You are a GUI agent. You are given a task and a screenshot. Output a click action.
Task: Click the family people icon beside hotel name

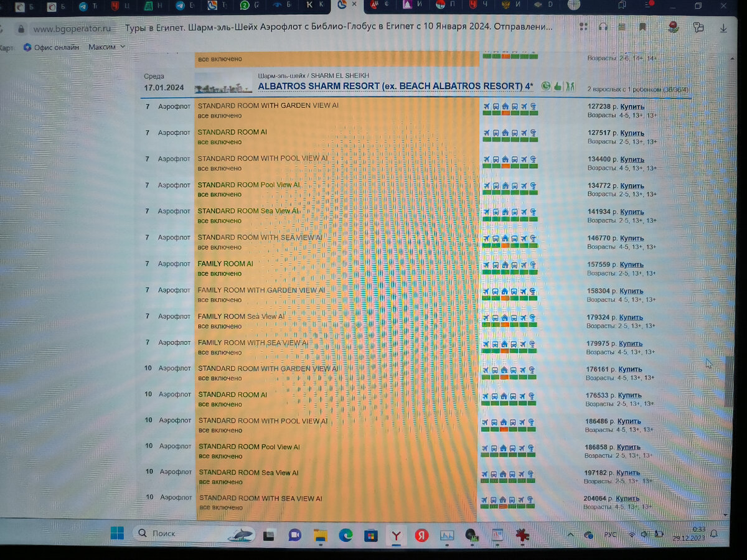[x=570, y=86]
